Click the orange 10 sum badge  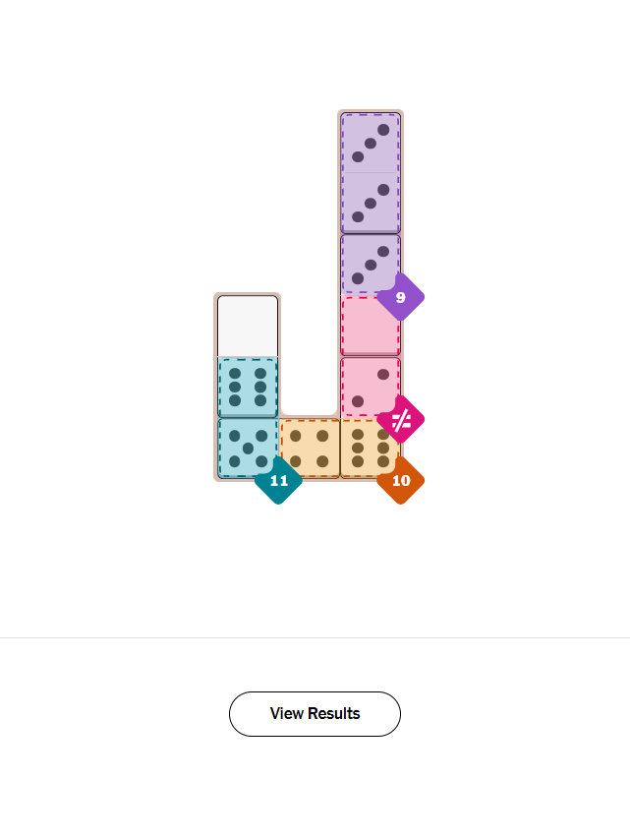tap(400, 480)
